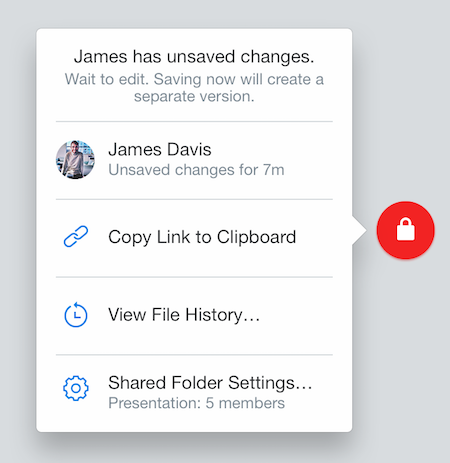Click the 'James has unsaved changes.' heading

click(194, 56)
